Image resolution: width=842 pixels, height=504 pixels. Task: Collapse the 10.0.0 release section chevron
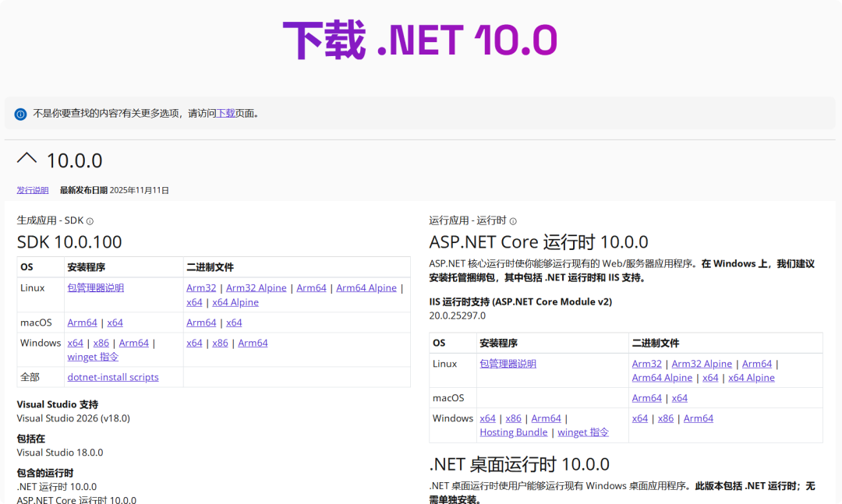(27, 158)
